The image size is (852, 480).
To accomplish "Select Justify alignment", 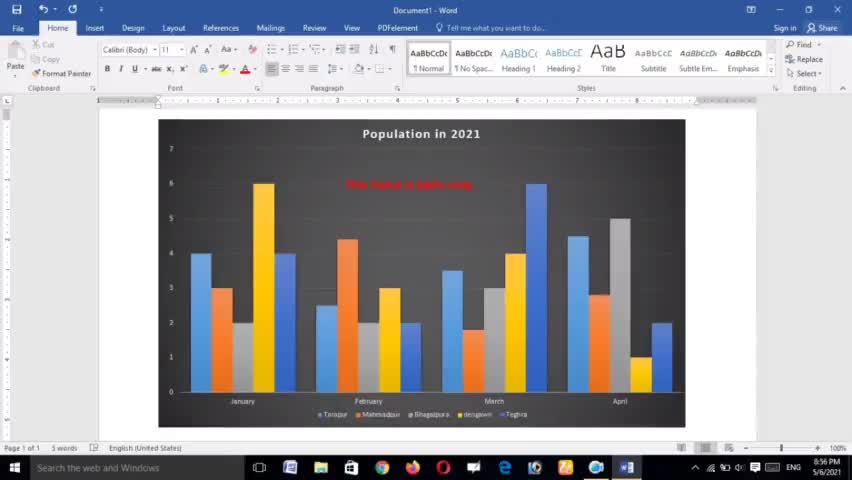I will [314, 69].
